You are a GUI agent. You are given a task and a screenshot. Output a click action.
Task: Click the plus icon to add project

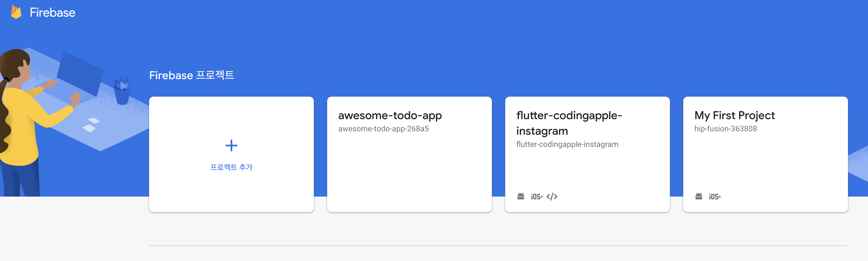231,146
